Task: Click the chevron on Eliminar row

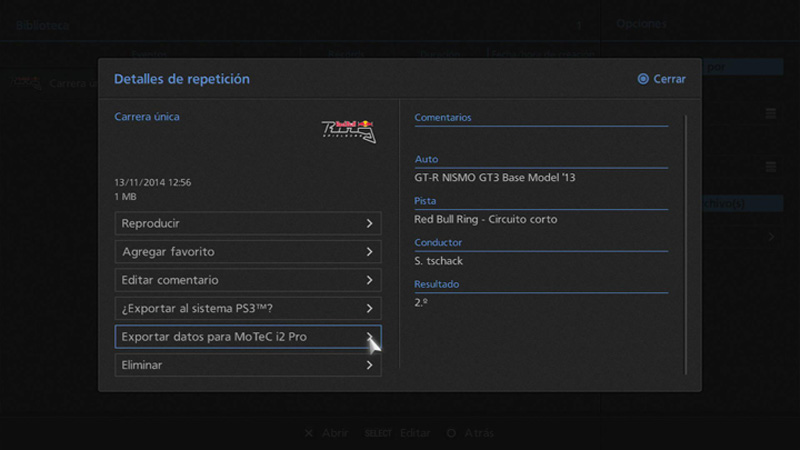Action: coord(369,366)
